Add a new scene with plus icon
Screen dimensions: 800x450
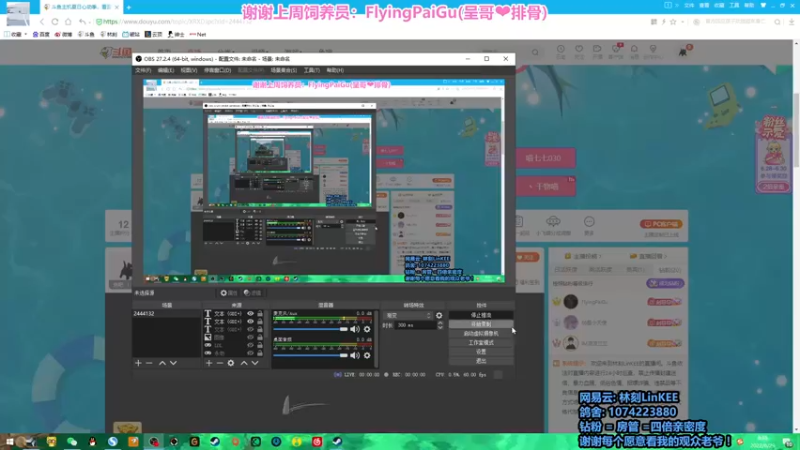tap(138, 363)
